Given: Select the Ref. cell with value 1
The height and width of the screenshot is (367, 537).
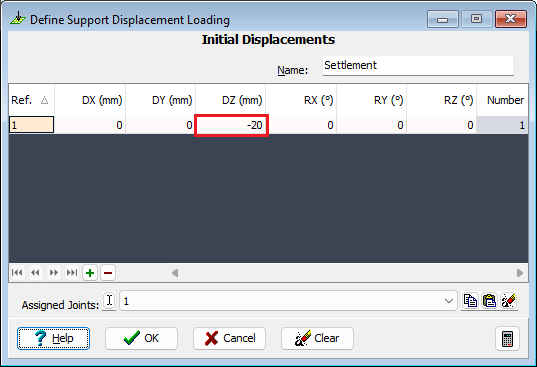Looking at the screenshot, I should pos(31,125).
